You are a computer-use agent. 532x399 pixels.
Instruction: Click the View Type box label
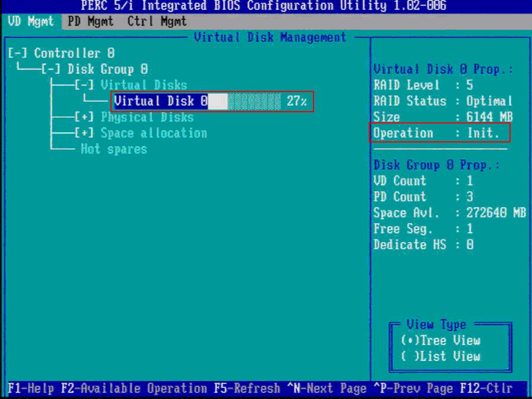point(437,324)
